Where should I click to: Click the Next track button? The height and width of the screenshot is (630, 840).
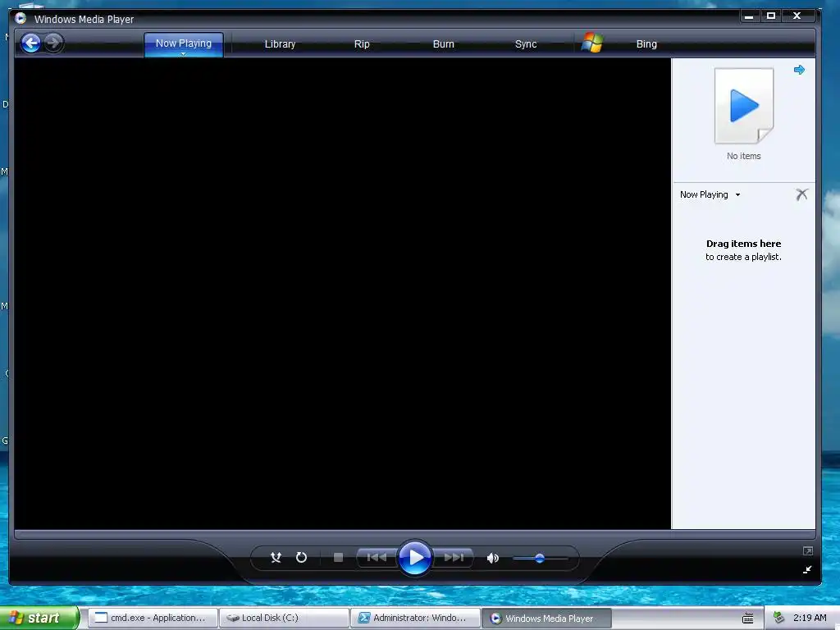pyautogui.click(x=453, y=558)
